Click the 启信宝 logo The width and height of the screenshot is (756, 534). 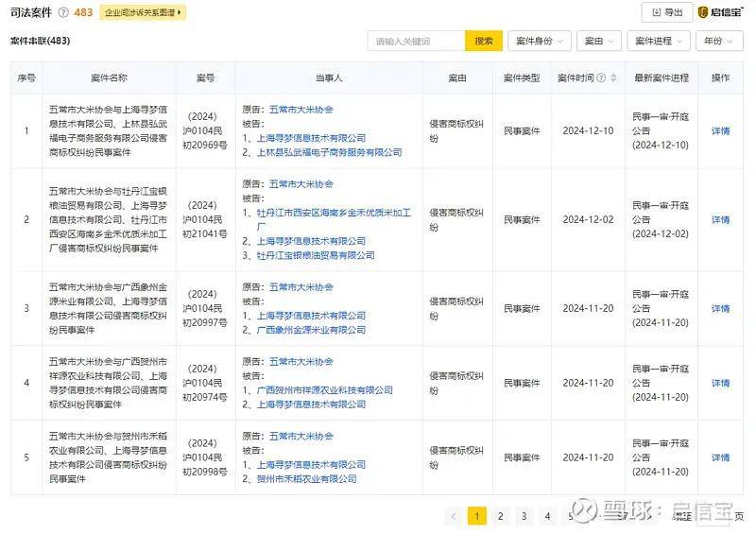click(x=721, y=12)
